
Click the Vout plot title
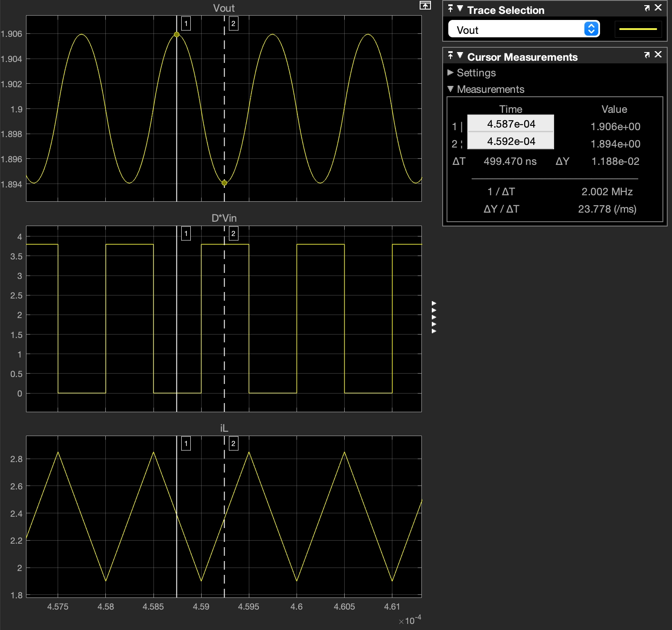coord(224,8)
